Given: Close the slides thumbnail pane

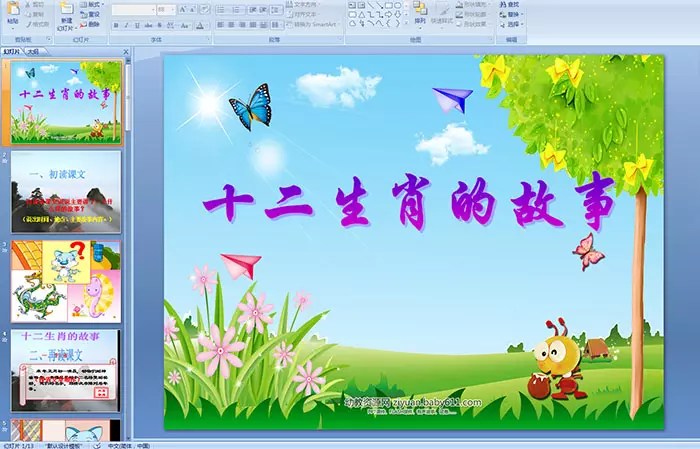Looking at the screenshot, I should pyautogui.click(x=126, y=52).
